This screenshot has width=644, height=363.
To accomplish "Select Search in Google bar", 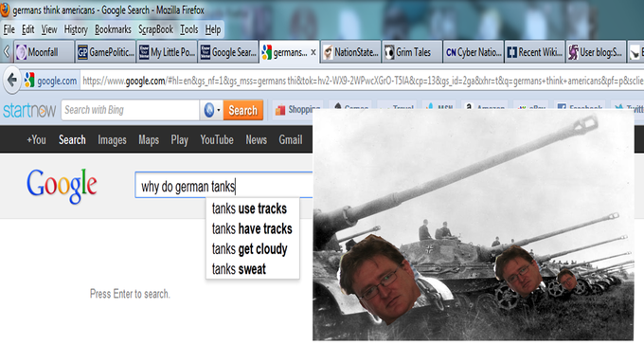I will (72, 139).
